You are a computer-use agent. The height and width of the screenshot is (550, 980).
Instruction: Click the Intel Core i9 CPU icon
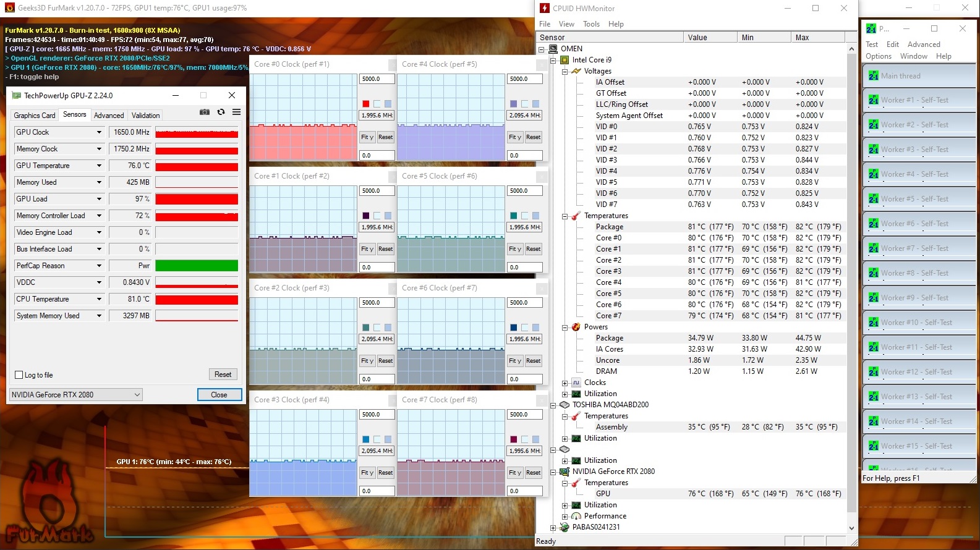[x=565, y=60]
